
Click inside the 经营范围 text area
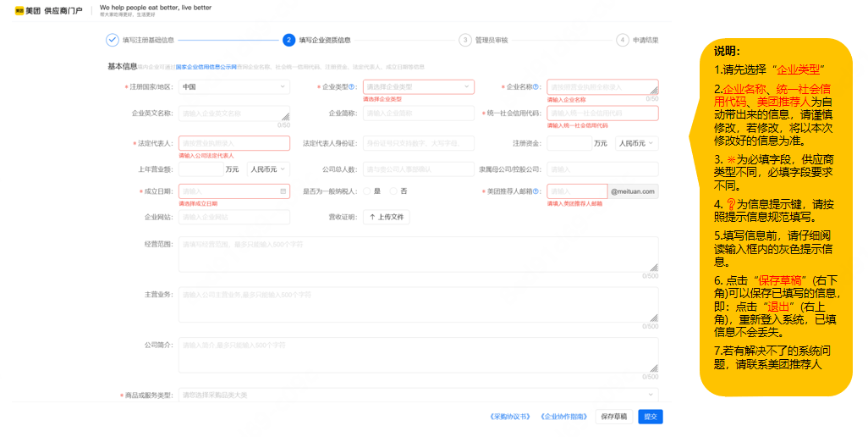click(x=419, y=254)
